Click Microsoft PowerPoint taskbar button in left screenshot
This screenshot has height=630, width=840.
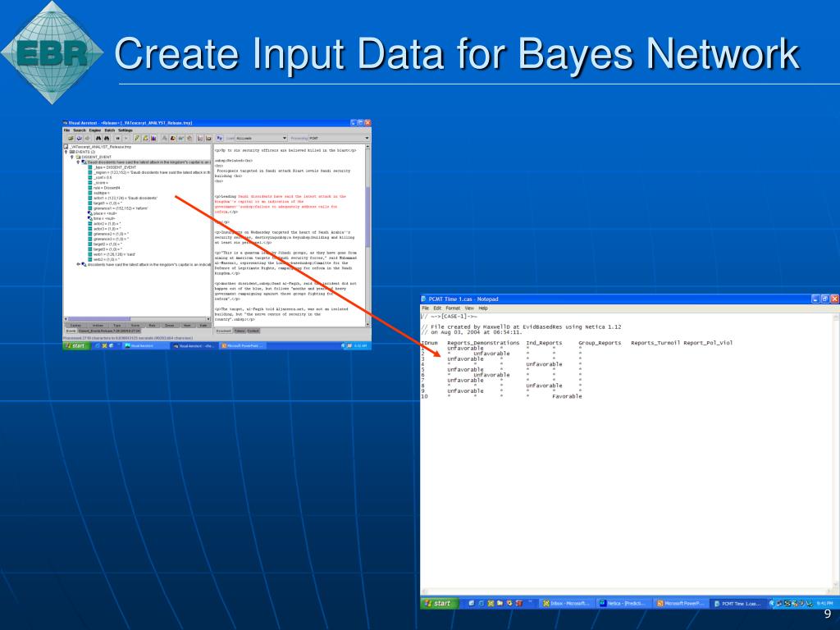[x=242, y=346]
